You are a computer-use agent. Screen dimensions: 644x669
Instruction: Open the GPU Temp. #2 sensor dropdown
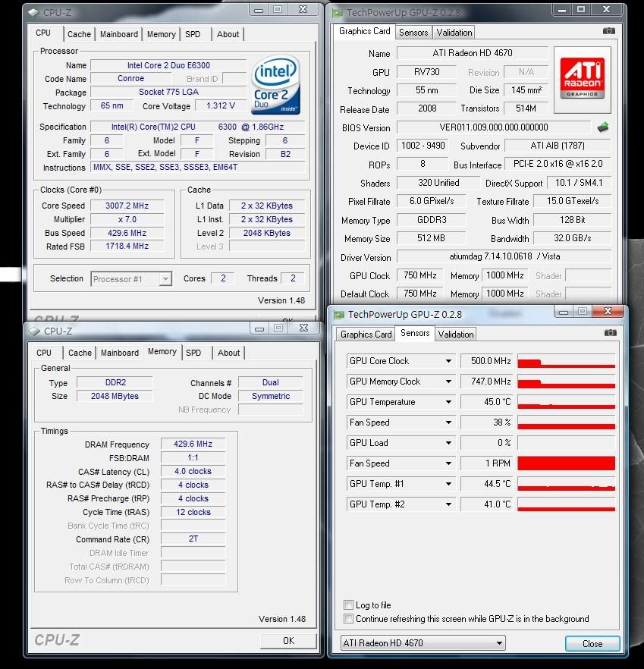point(448,504)
